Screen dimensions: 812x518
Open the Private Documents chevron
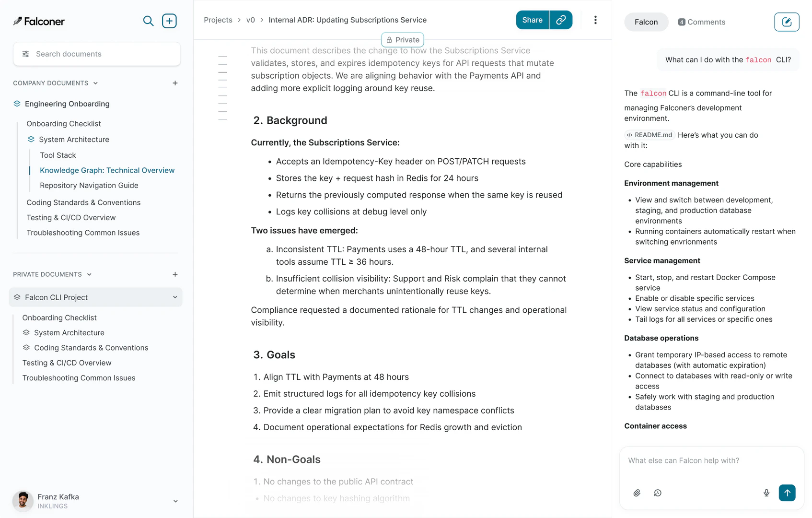pos(89,274)
